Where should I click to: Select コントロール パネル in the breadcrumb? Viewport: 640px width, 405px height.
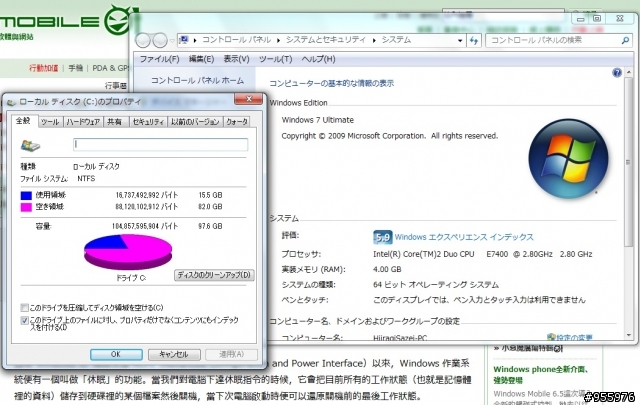click(x=236, y=40)
